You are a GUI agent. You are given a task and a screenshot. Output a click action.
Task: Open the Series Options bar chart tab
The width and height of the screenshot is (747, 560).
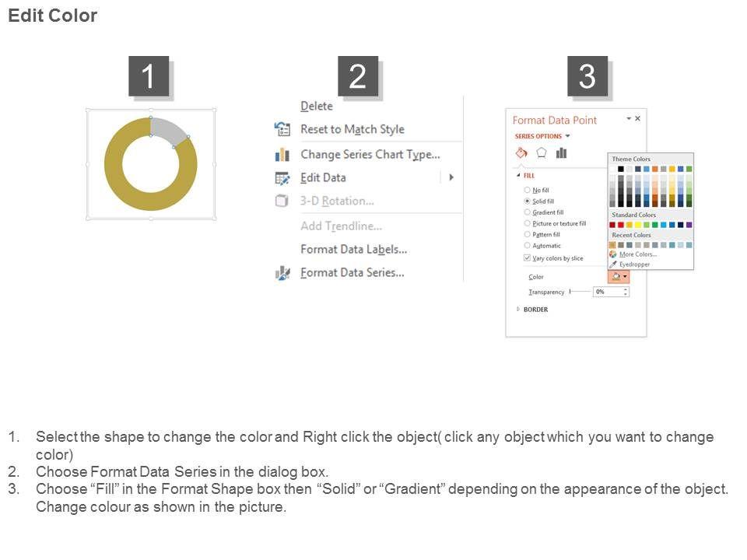click(561, 153)
